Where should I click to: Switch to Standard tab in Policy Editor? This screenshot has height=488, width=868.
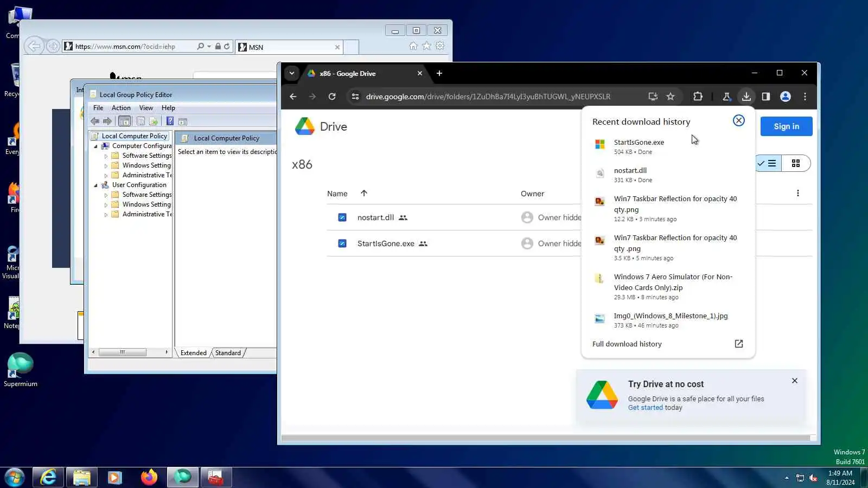point(228,353)
